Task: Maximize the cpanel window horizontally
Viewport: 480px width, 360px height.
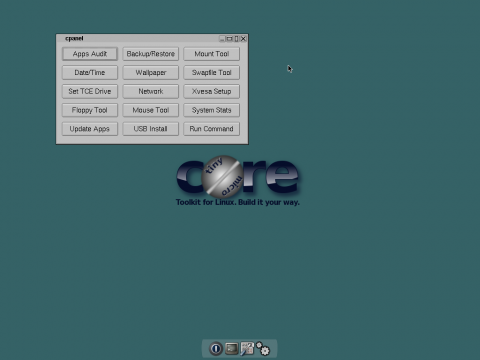Action: [230, 39]
